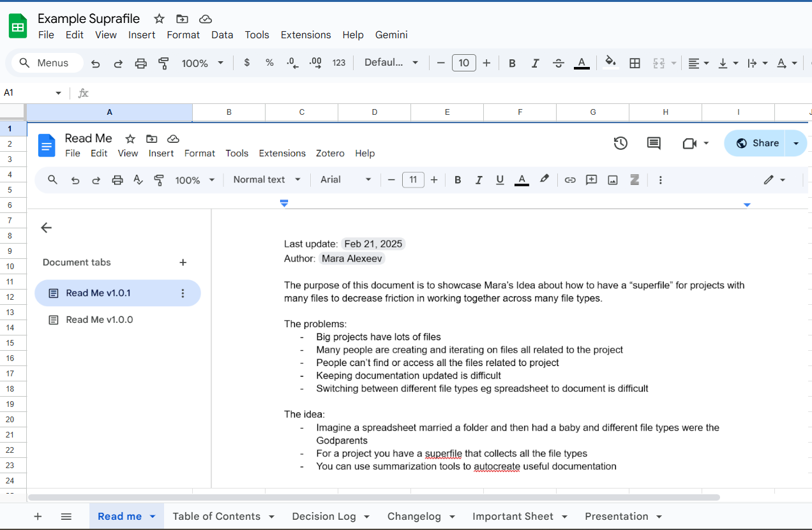
Task: Toggle strikethrough in the Sheets toolbar
Action: 558,63
